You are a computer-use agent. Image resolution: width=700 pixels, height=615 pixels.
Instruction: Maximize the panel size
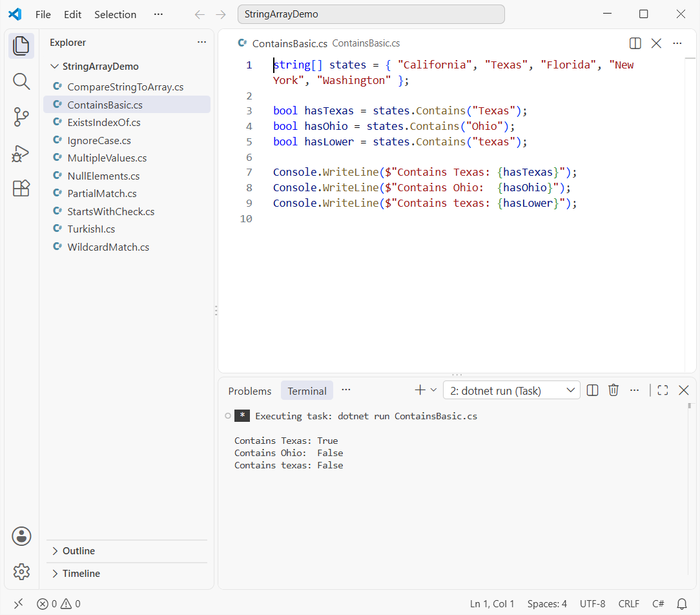coord(663,390)
